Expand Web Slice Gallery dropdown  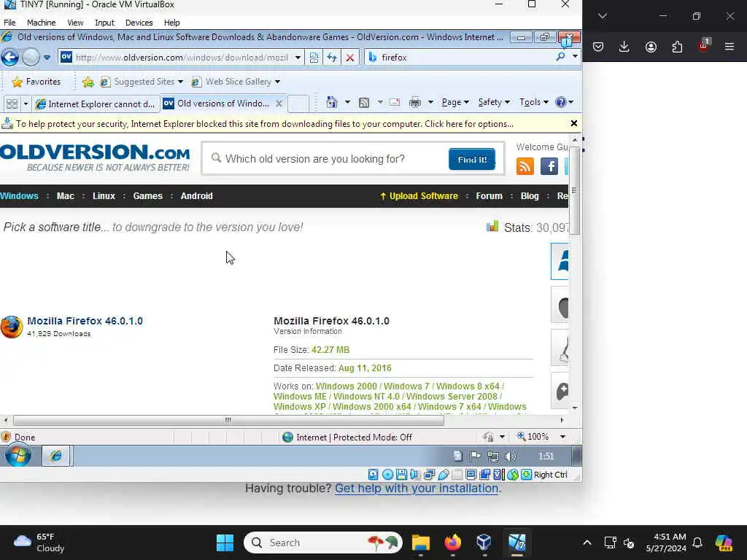(277, 82)
